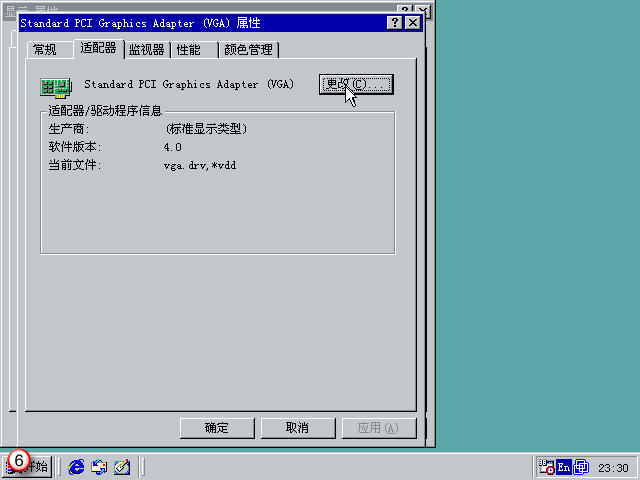Click the blue display tray icon
640x480 pixels.
point(581,467)
